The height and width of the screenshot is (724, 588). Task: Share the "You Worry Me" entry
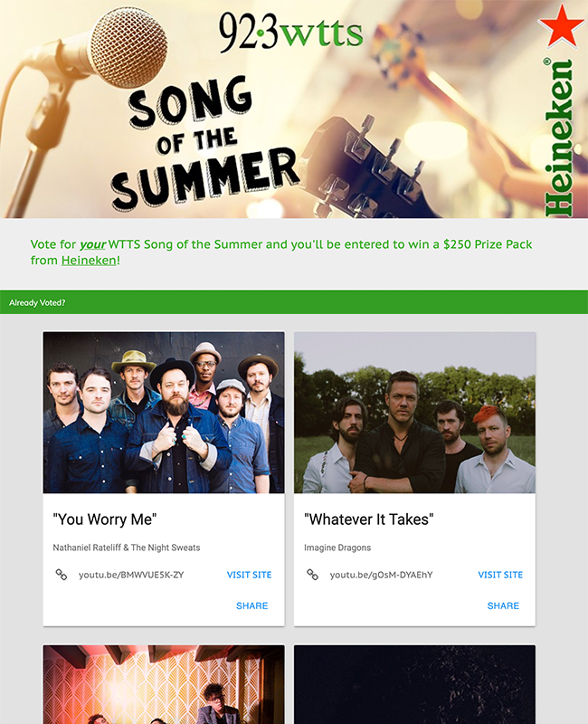tap(252, 605)
